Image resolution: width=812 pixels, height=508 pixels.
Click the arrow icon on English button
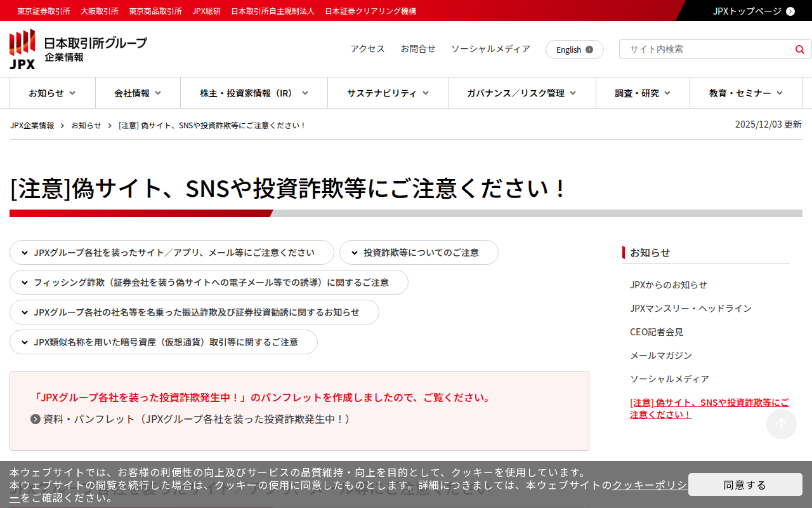point(589,50)
